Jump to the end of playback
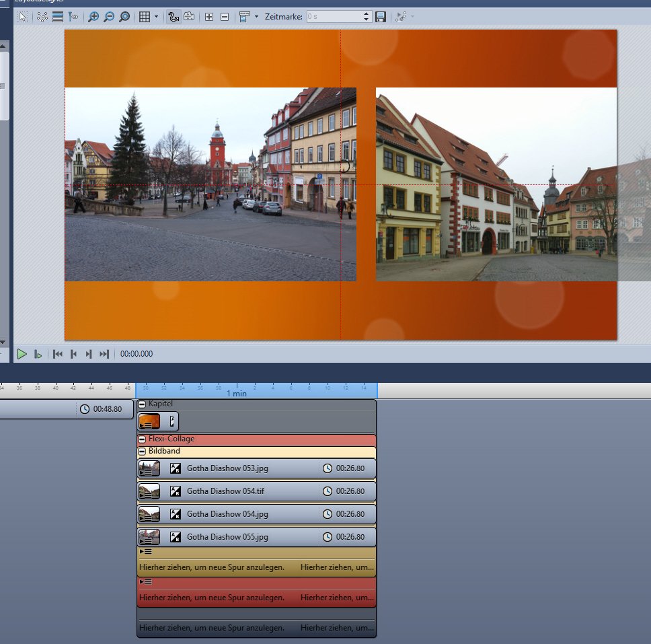Image resolution: width=651 pixels, height=644 pixels. 104,354
